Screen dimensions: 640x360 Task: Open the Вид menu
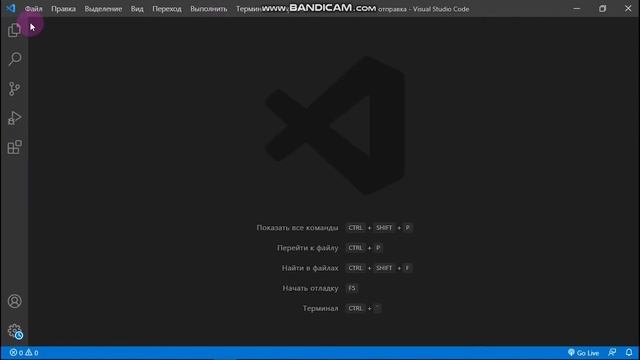click(x=137, y=9)
